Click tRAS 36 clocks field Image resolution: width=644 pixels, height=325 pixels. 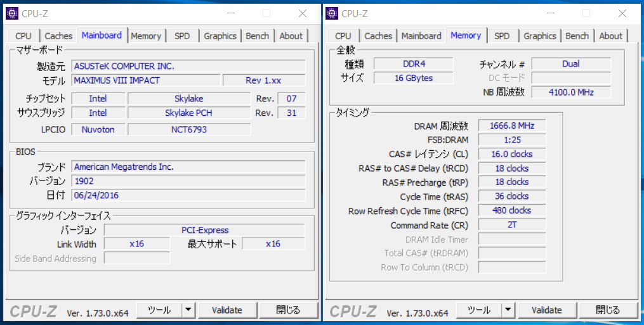(512, 196)
